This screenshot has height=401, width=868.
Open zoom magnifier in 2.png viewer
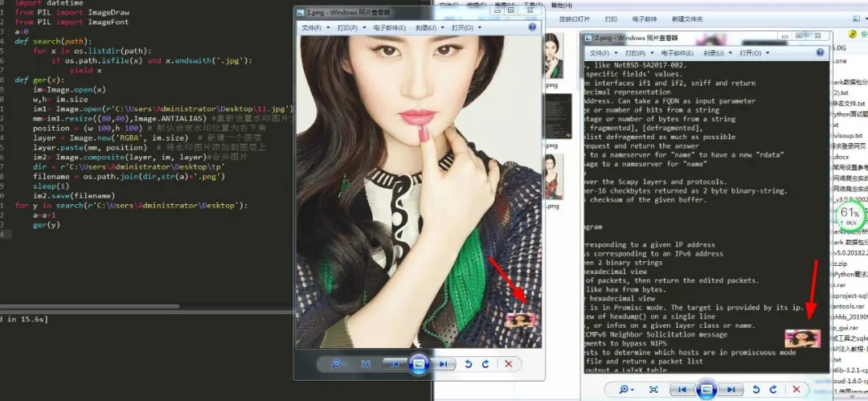point(625,390)
